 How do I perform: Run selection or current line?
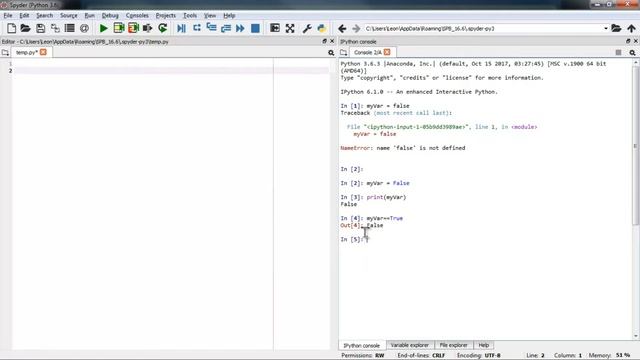pos(147,28)
